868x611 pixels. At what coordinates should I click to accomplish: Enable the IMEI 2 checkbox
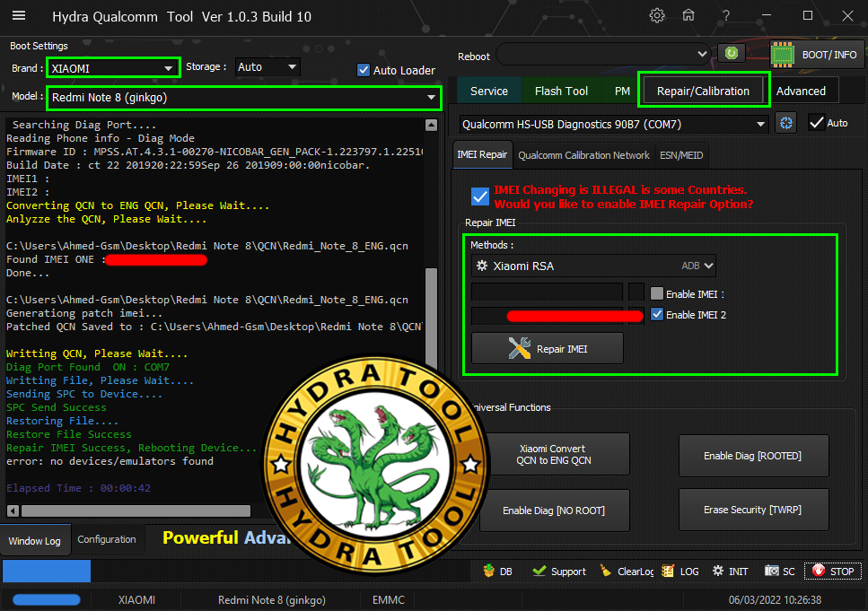pyautogui.click(x=657, y=314)
